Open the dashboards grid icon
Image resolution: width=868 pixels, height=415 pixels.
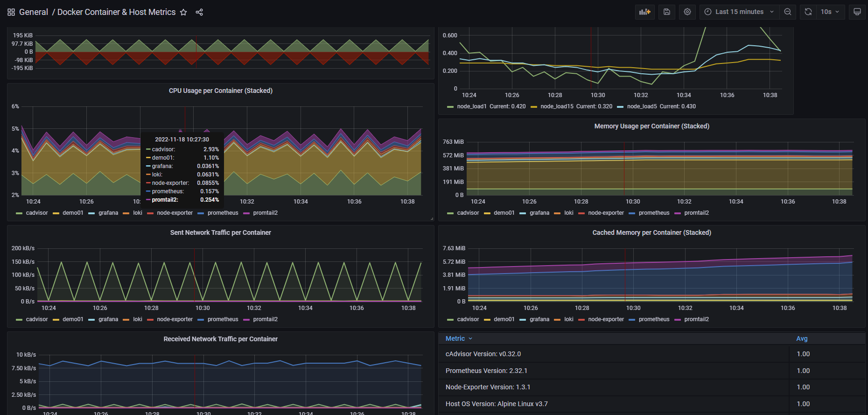pos(11,12)
